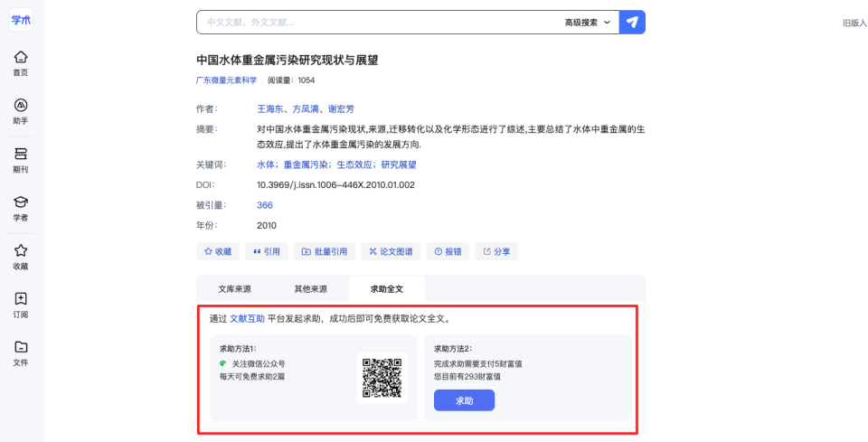The height and width of the screenshot is (442, 868).
Task: Open the 学者 scholars section
Action: [x=21, y=209]
